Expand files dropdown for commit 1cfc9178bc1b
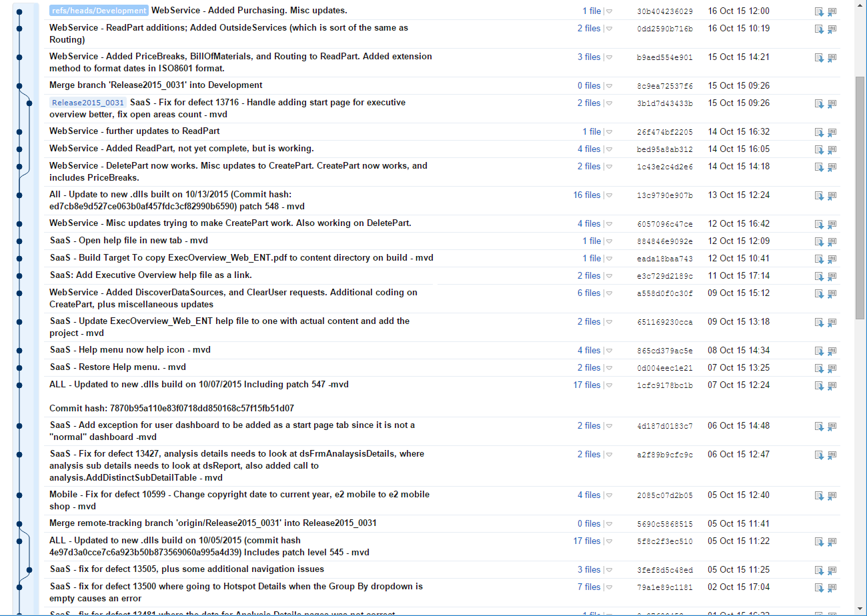The width and height of the screenshot is (867, 616). (x=609, y=386)
